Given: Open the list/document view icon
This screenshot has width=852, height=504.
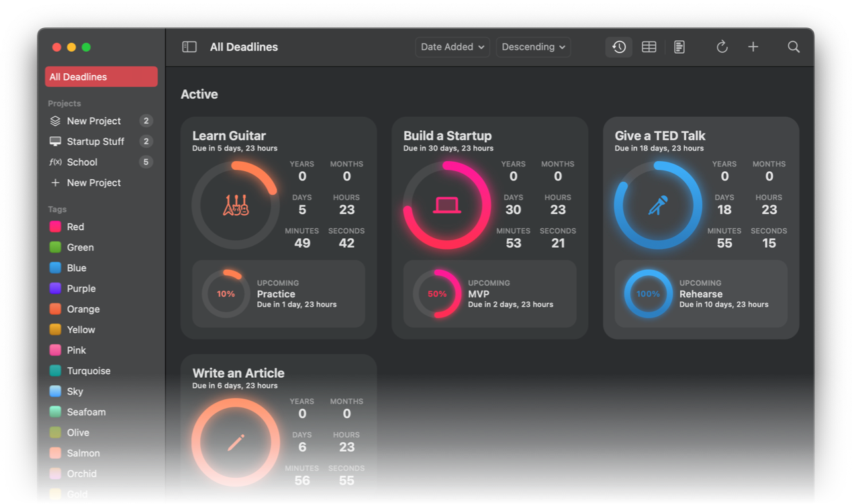Looking at the screenshot, I should pyautogui.click(x=679, y=46).
